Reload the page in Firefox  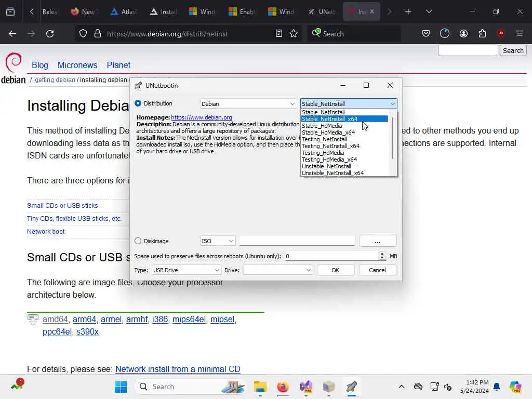(50, 34)
